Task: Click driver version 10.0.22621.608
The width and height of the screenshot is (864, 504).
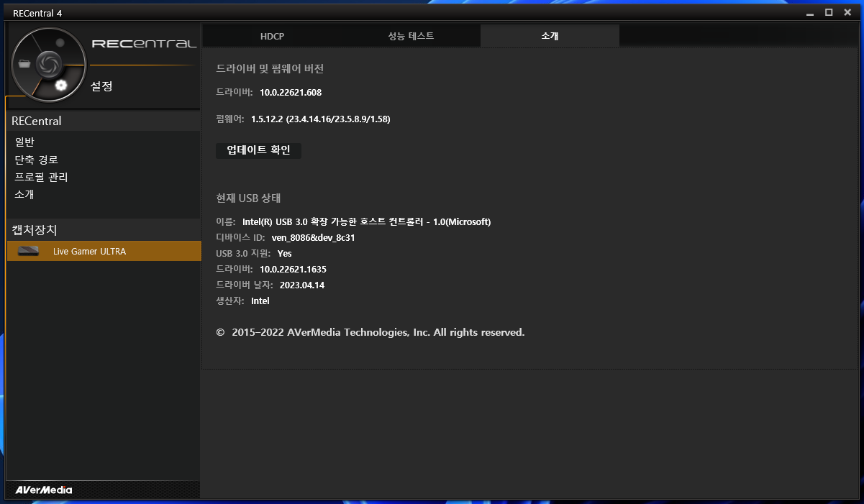Action: coord(291,93)
